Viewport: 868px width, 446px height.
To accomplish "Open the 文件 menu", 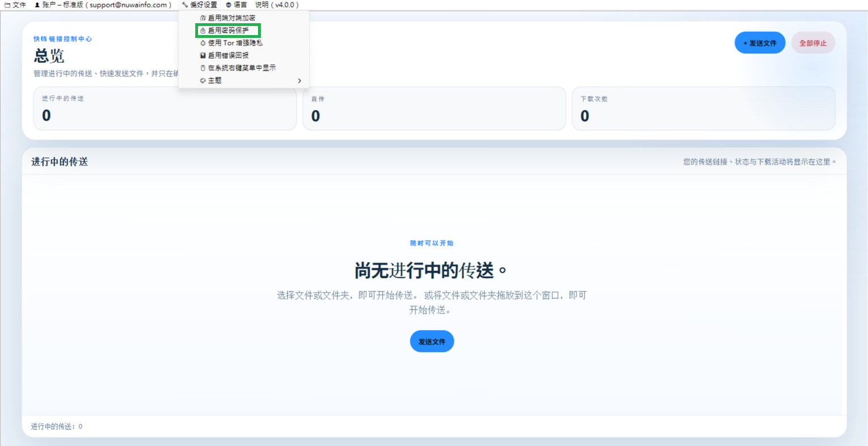I will coord(15,5).
